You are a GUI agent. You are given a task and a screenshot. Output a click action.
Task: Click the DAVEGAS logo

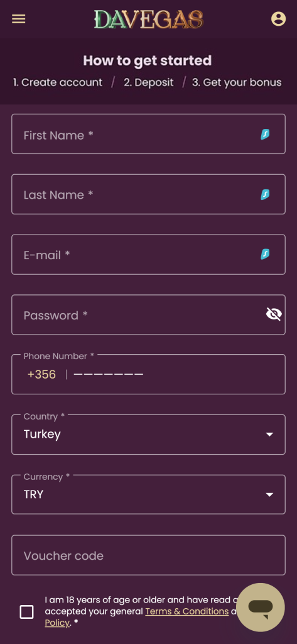point(148,19)
